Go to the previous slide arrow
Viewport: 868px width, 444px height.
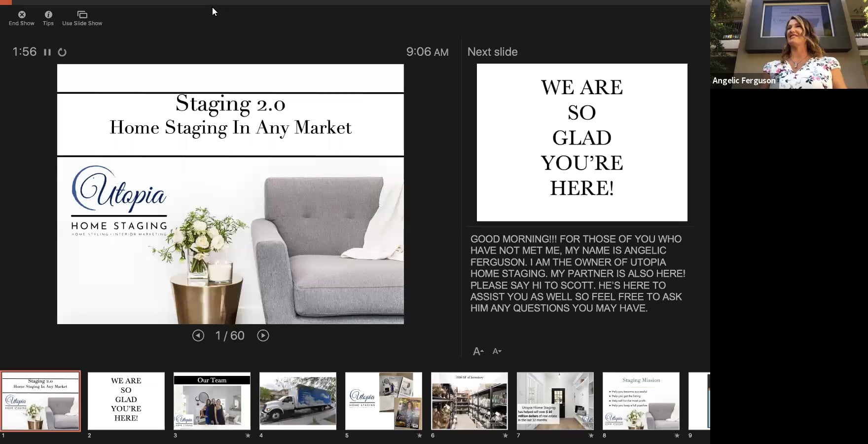click(198, 335)
